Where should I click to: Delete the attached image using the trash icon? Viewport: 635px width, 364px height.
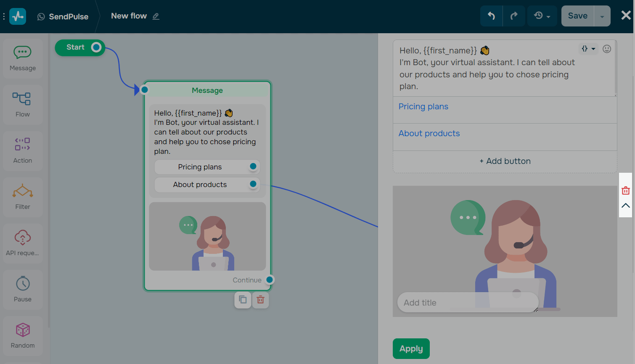coord(626,190)
